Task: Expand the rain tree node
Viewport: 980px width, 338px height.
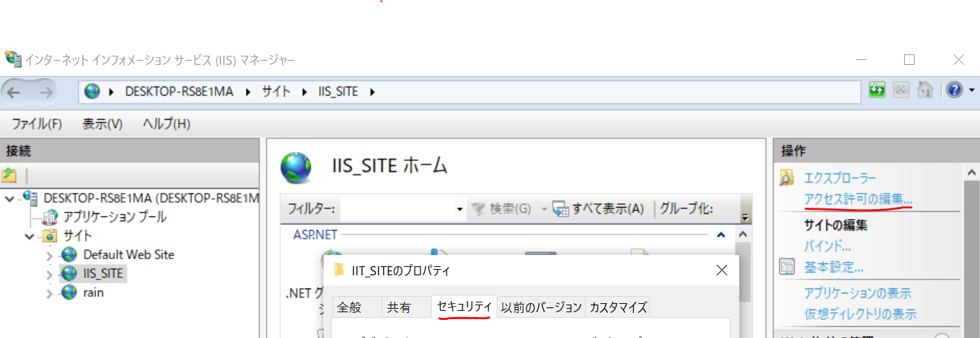Action: [x=49, y=293]
